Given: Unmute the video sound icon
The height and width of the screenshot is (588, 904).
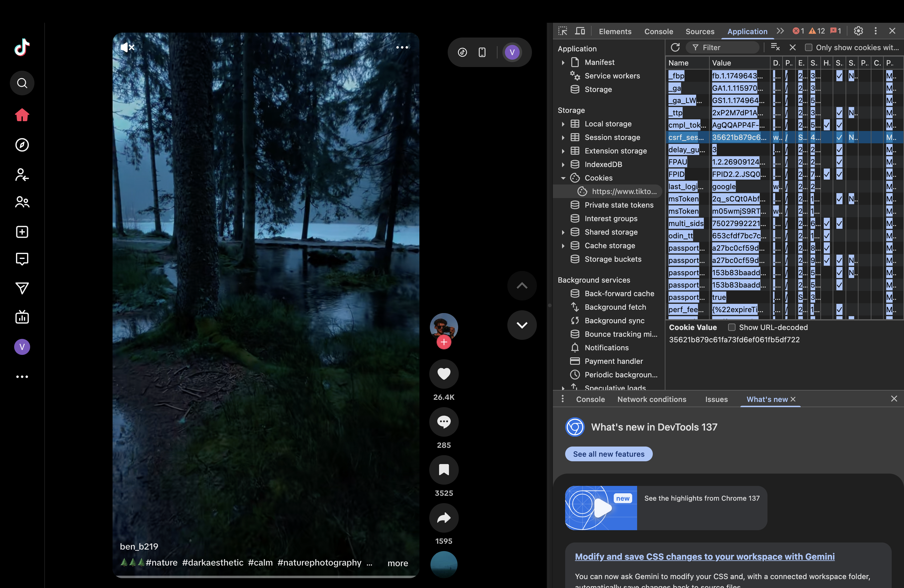Looking at the screenshot, I should tap(127, 47).
